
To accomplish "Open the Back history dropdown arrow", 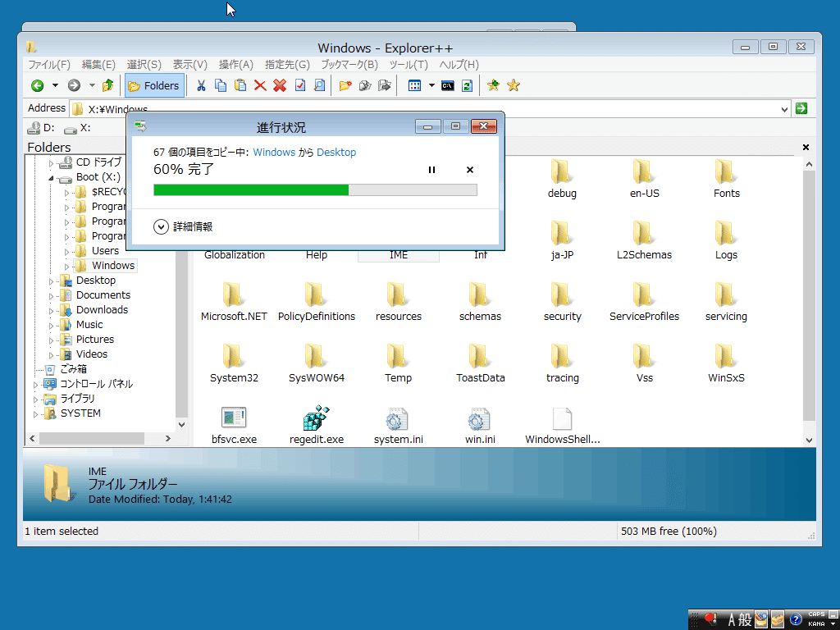I will 55,85.
